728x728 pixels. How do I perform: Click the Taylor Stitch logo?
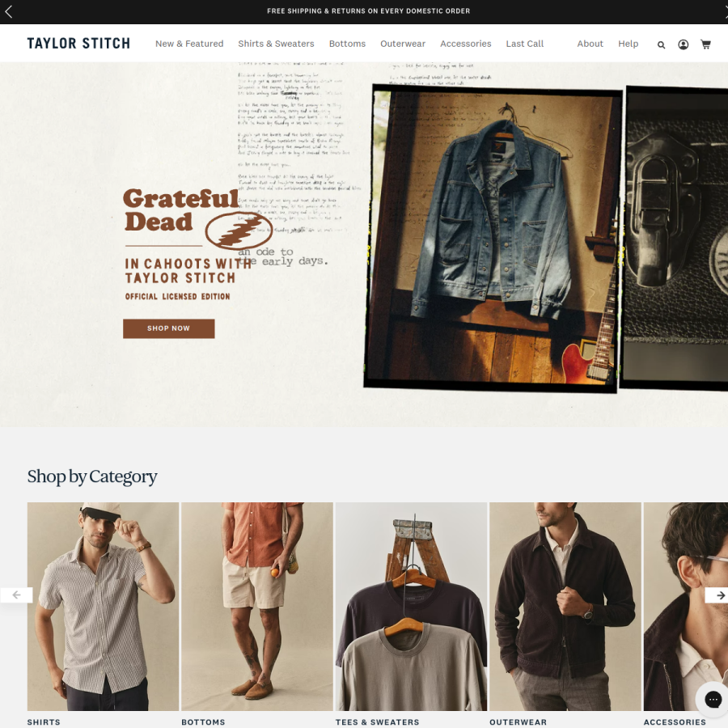point(78,43)
